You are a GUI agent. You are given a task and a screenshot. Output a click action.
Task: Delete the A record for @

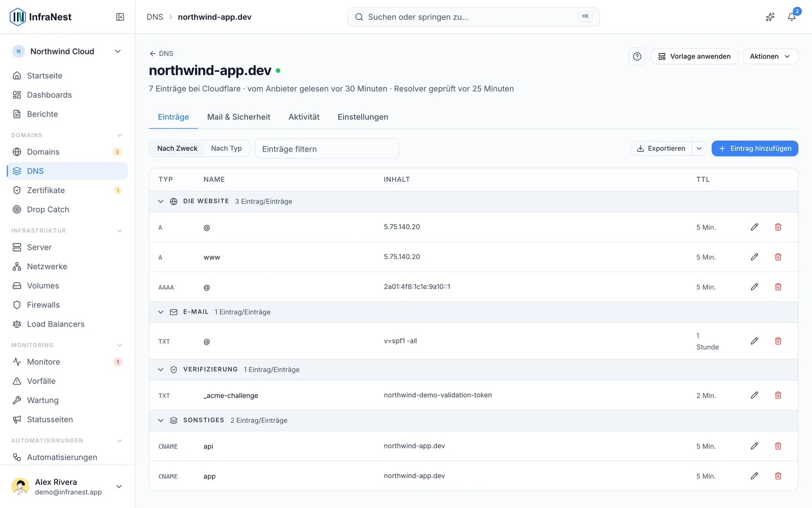click(x=778, y=227)
